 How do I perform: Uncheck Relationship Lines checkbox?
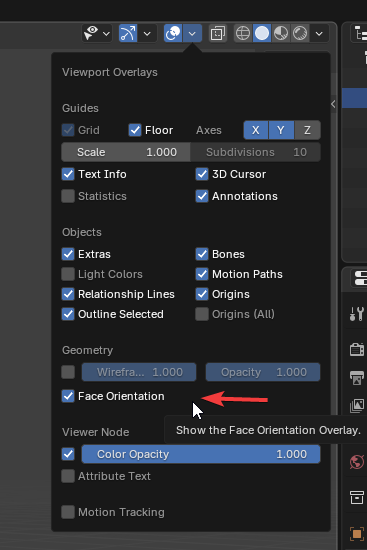[x=68, y=294]
